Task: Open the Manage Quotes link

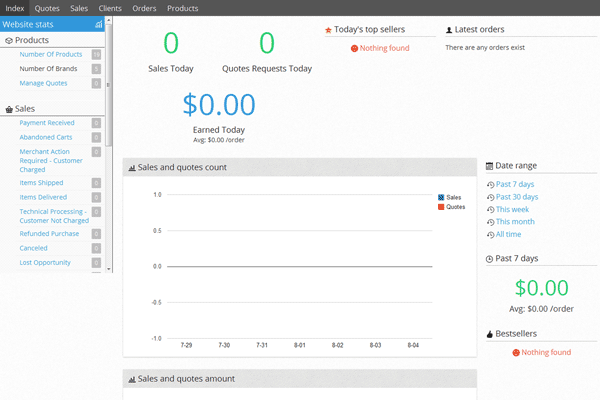Action: [43, 83]
